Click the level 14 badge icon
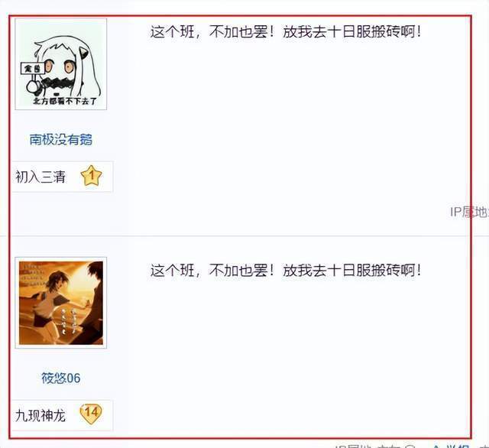 point(91,414)
